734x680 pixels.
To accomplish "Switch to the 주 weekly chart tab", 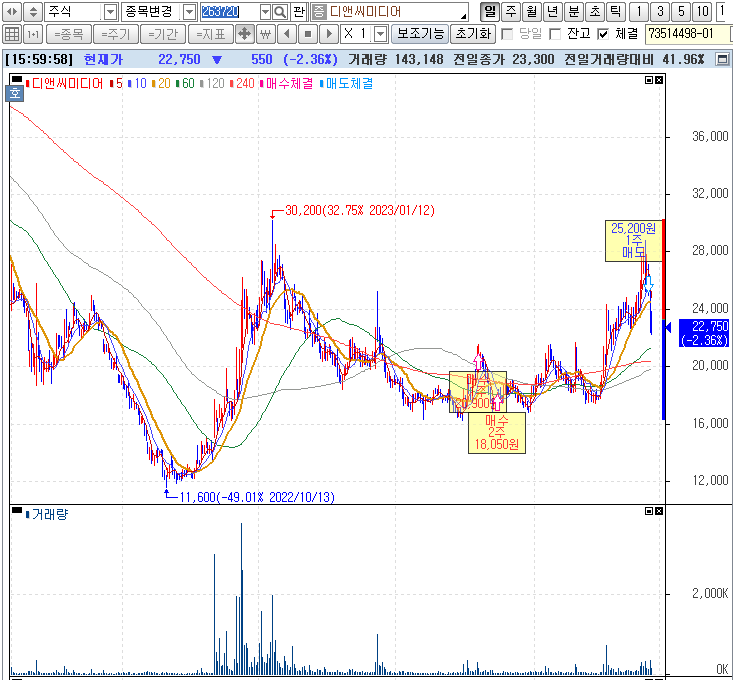I will pos(511,12).
